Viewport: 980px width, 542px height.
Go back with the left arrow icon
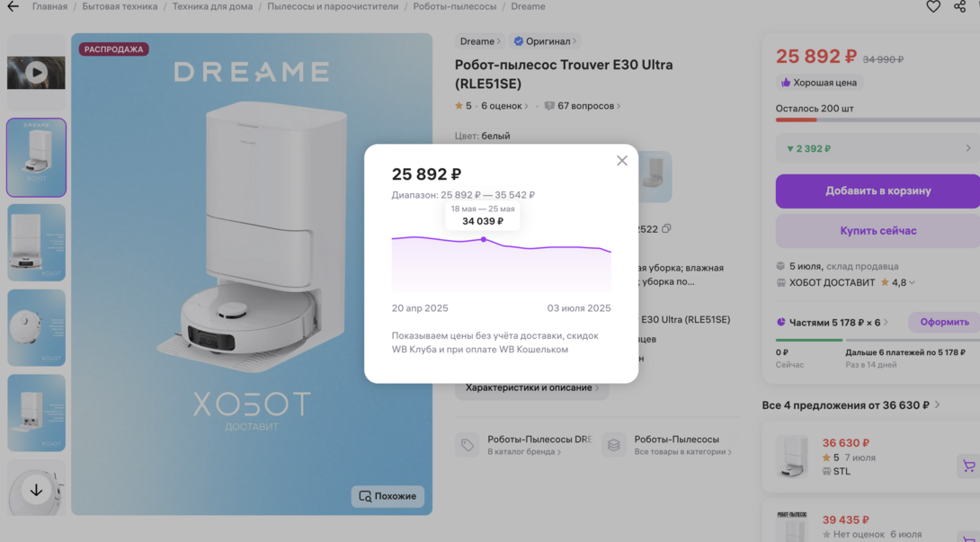13,6
